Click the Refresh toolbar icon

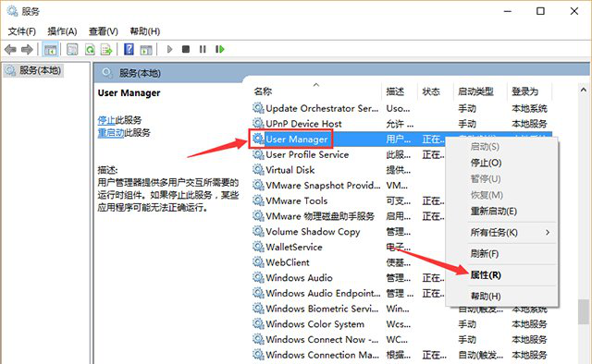[x=90, y=49]
